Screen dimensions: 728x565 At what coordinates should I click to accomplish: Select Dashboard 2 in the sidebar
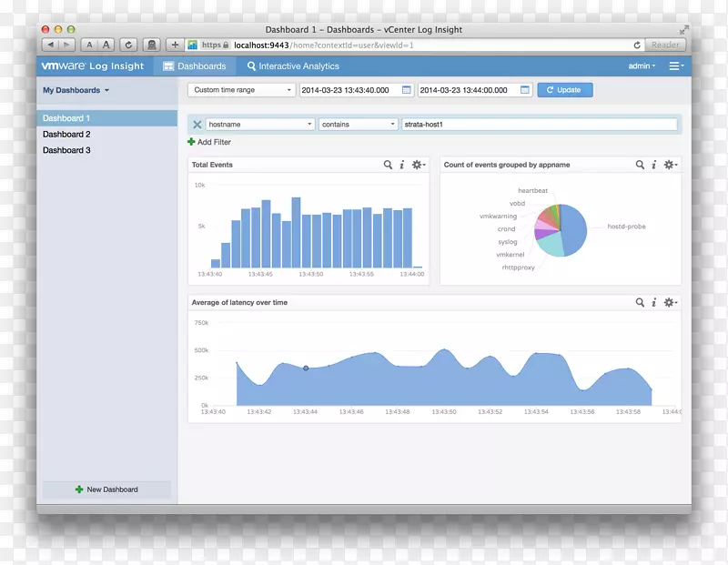coord(66,134)
